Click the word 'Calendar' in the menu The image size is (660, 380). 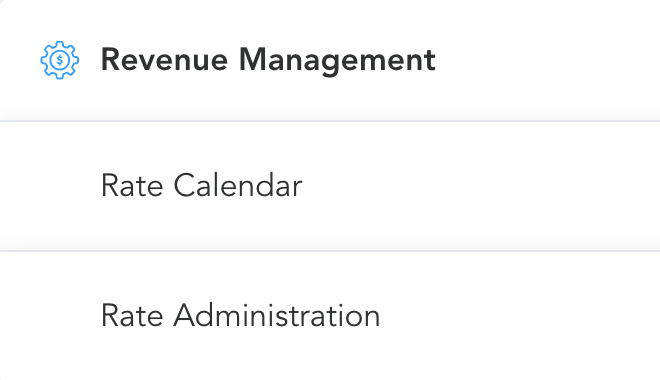pyautogui.click(x=238, y=186)
